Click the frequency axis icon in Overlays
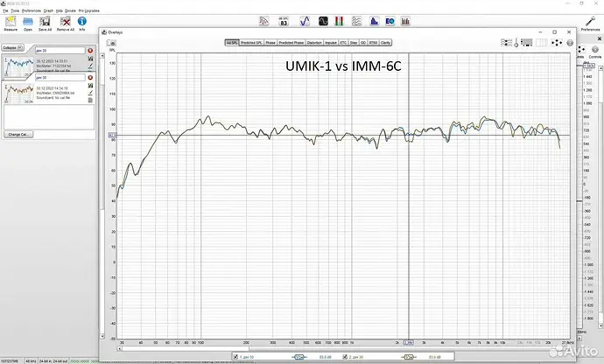604x364 pixels. click(527, 43)
